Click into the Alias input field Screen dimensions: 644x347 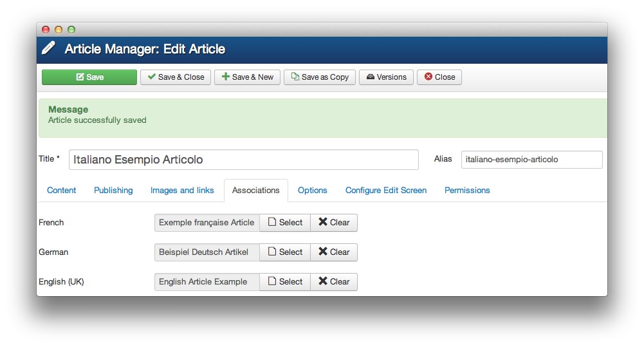pos(531,160)
